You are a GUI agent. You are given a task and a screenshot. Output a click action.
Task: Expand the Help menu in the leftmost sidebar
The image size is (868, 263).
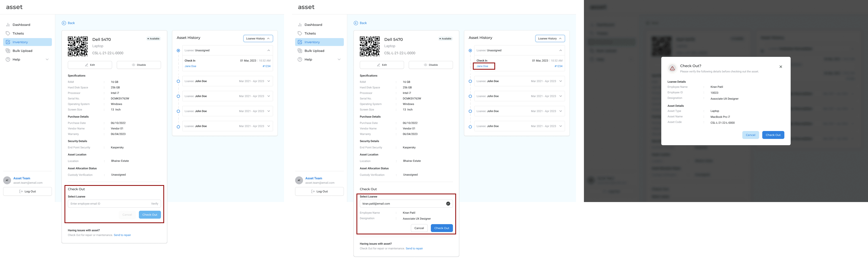coord(47,59)
